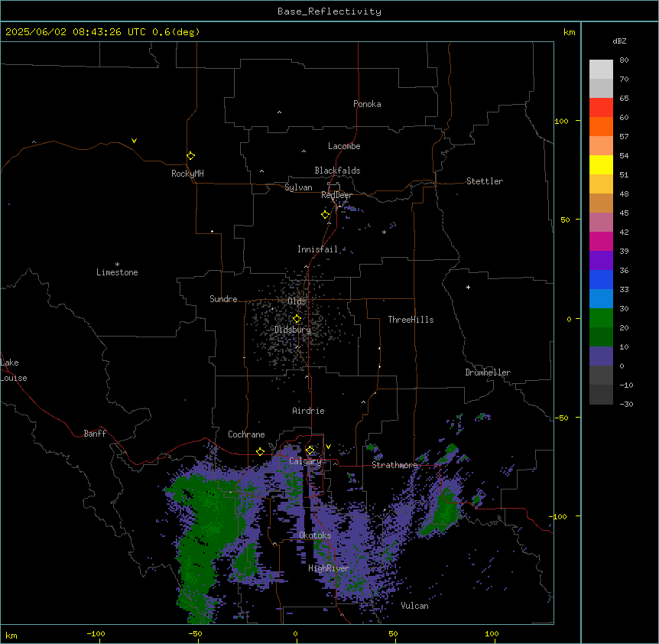This screenshot has height=644, width=659.
Task: Click the Lacombe town label
Action: pos(344,146)
